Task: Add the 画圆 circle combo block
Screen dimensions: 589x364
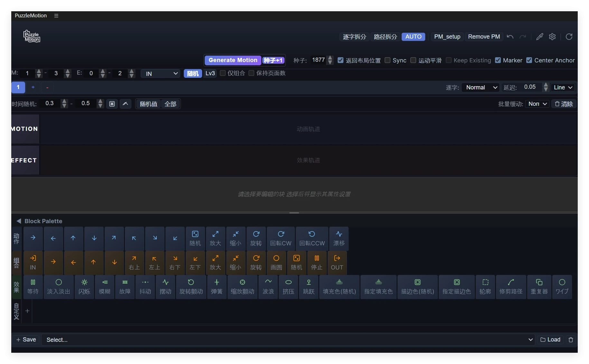Action: pos(276,263)
